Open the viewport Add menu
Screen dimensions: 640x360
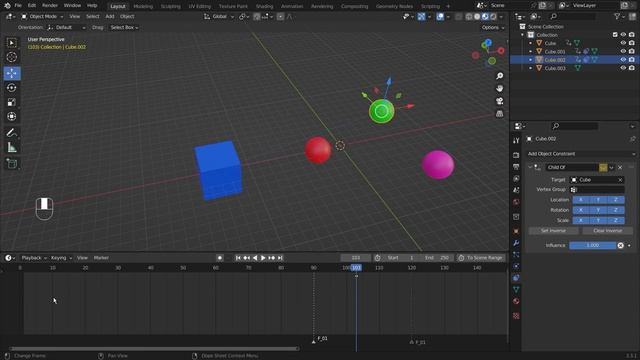pos(110,16)
